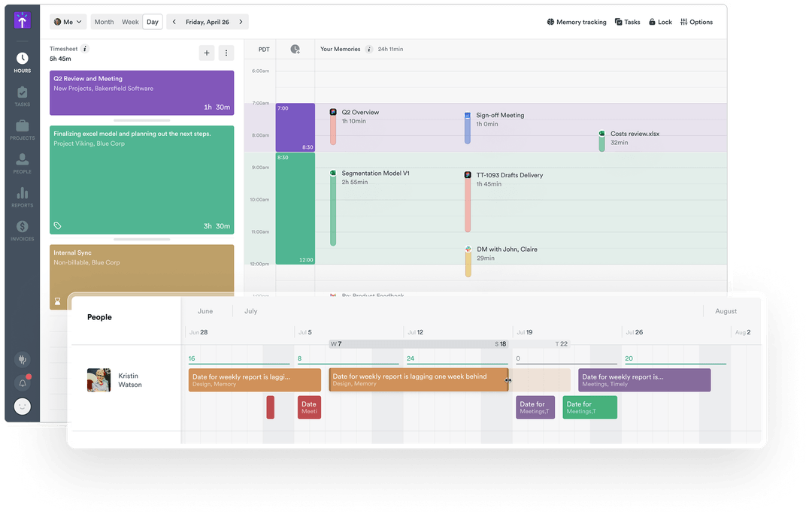Open the Options menu
The width and height of the screenshot is (812, 520).
pos(696,23)
